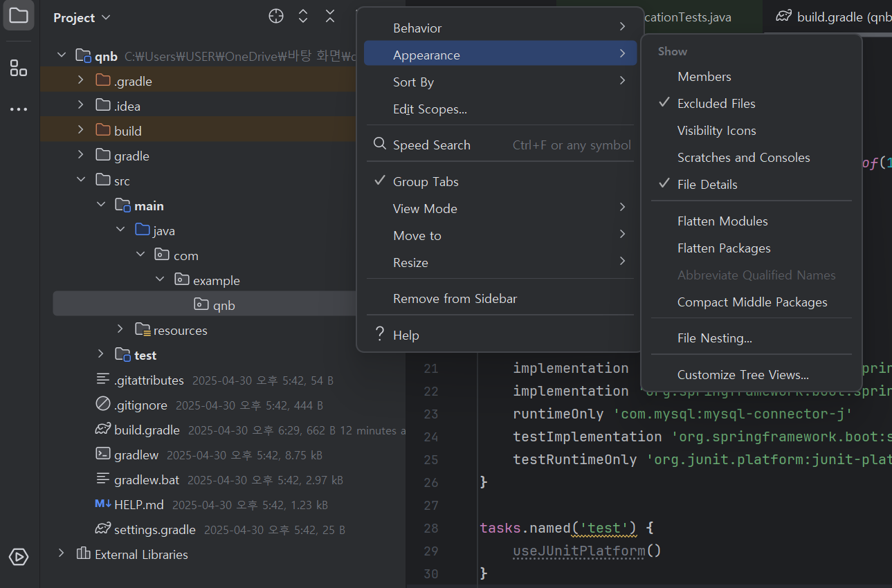
Task: Click the More tool windows ellipsis icon
Action: [19, 109]
